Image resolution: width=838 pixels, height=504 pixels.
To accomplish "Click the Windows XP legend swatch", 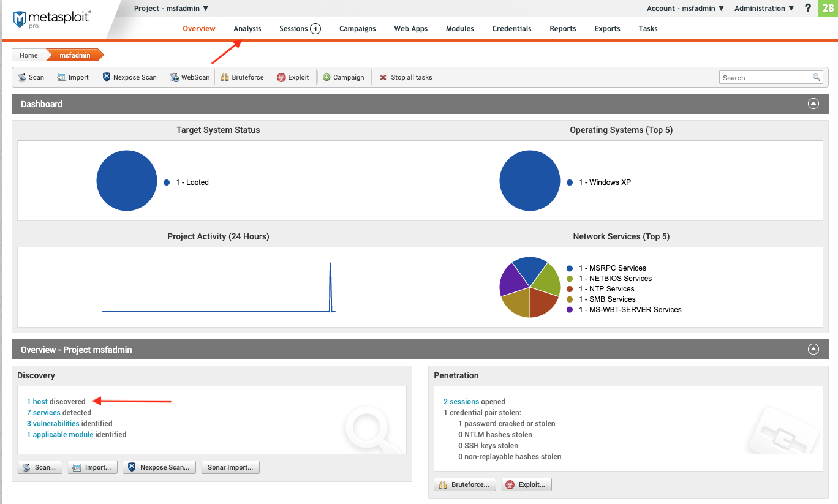I will click(x=570, y=182).
